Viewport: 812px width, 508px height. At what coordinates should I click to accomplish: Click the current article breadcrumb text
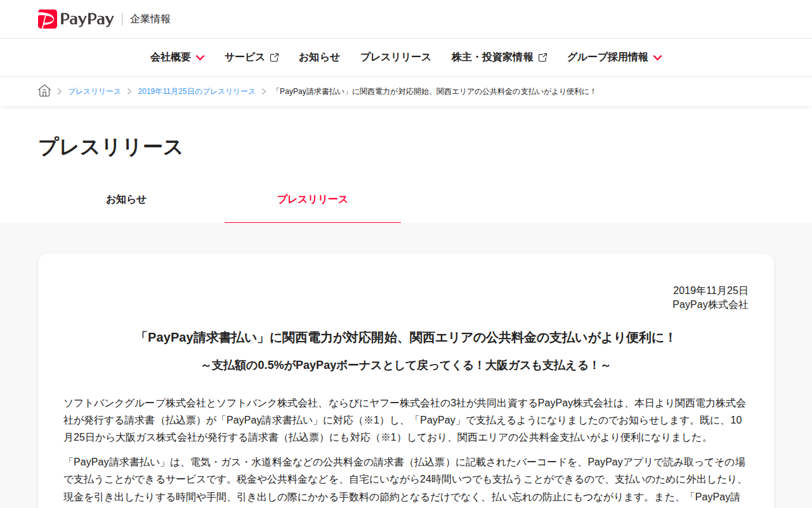tap(435, 91)
